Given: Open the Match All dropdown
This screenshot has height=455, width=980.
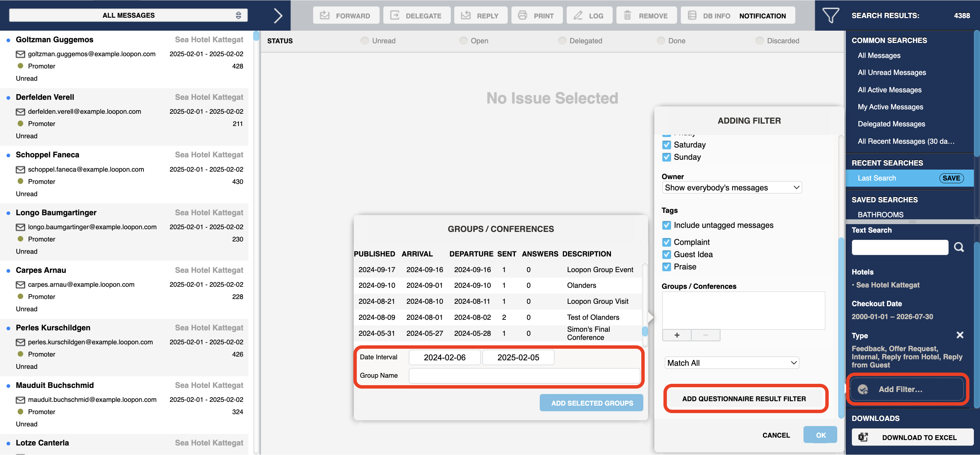Looking at the screenshot, I should click(x=732, y=363).
